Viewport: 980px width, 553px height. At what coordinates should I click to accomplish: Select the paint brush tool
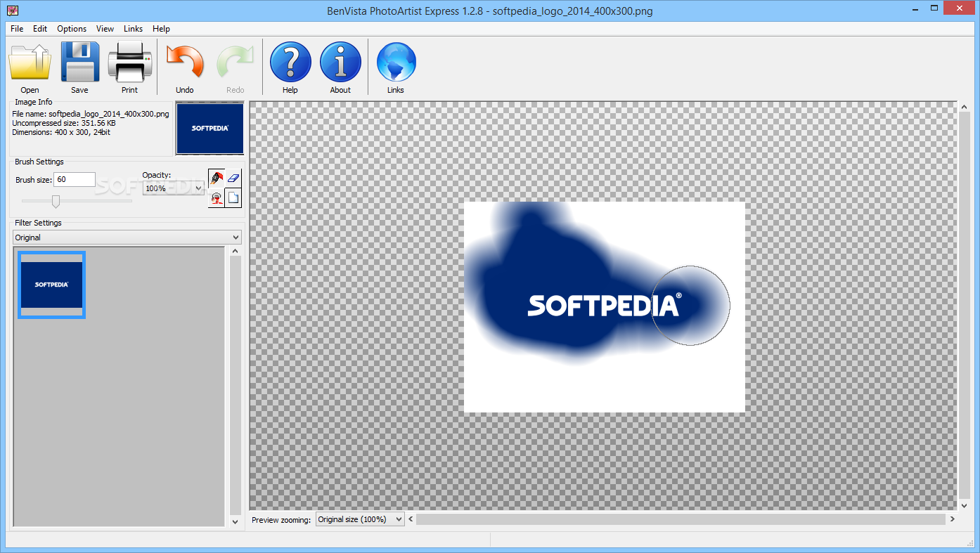(x=217, y=178)
